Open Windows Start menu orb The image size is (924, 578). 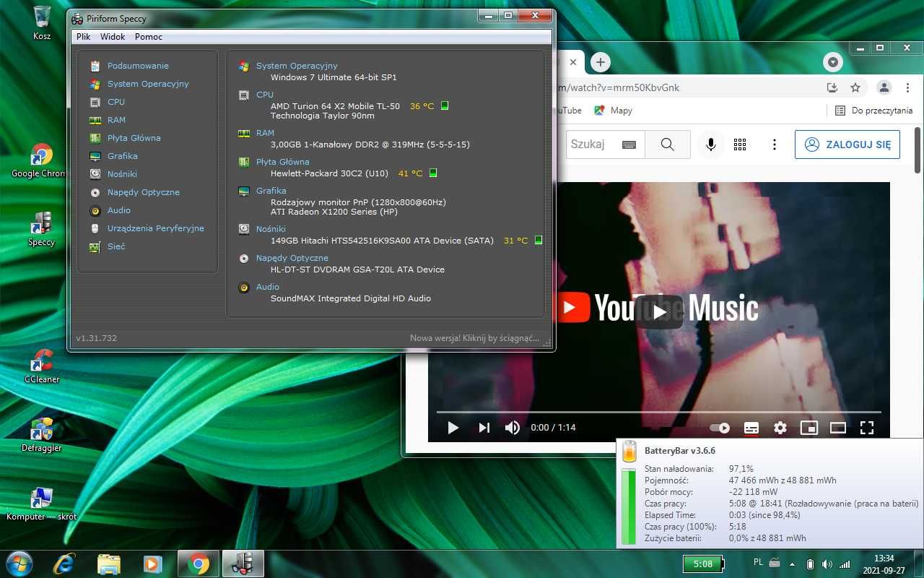(x=19, y=564)
